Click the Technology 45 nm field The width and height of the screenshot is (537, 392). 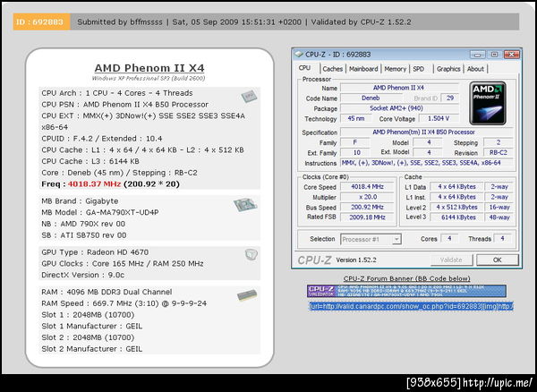(x=356, y=118)
